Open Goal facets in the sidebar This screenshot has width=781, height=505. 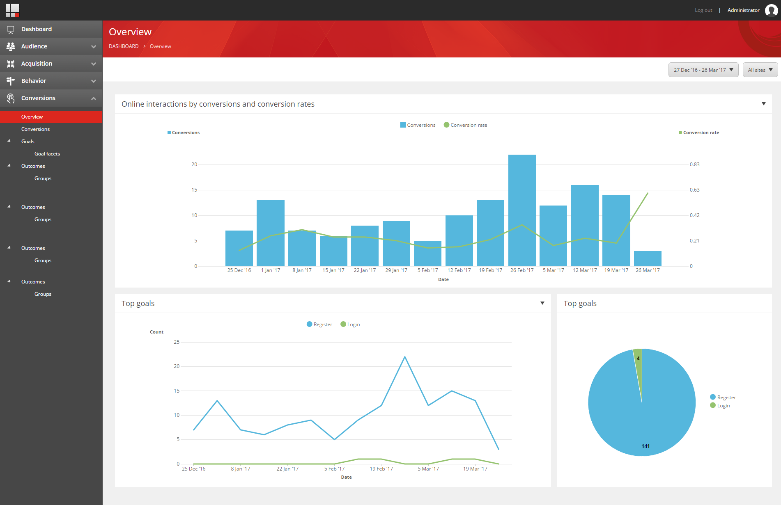(x=47, y=154)
